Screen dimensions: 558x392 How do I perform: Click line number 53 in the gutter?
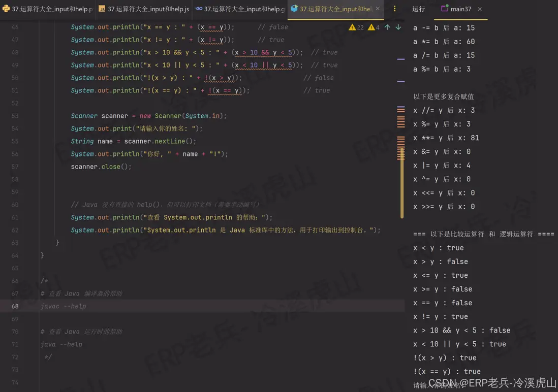pyautogui.click(x=15, y=116)
